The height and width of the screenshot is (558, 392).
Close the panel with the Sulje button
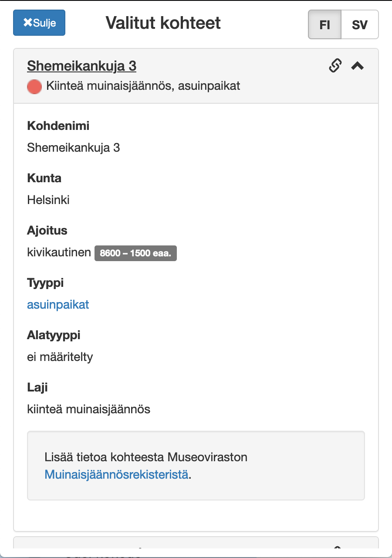tap(39, 23)
